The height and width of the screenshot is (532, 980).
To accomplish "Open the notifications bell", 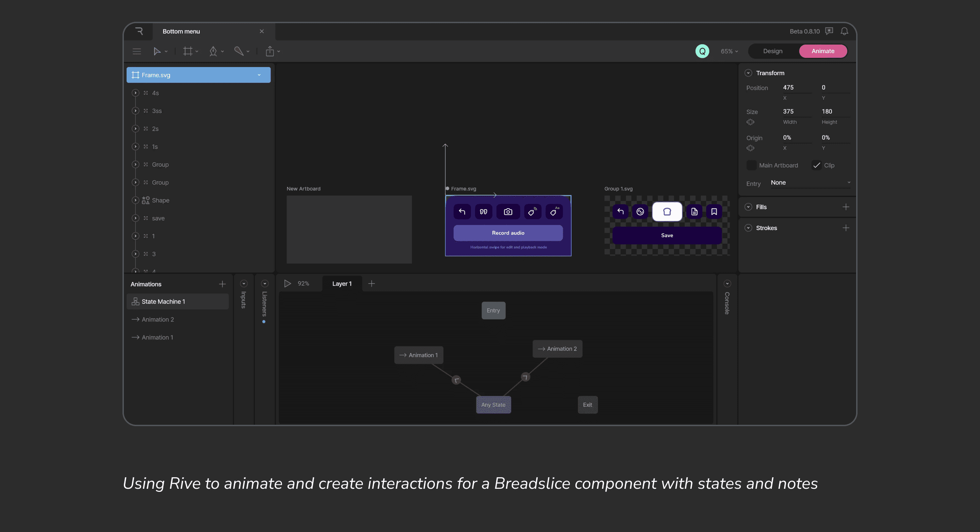I will (x=844, y=31).
